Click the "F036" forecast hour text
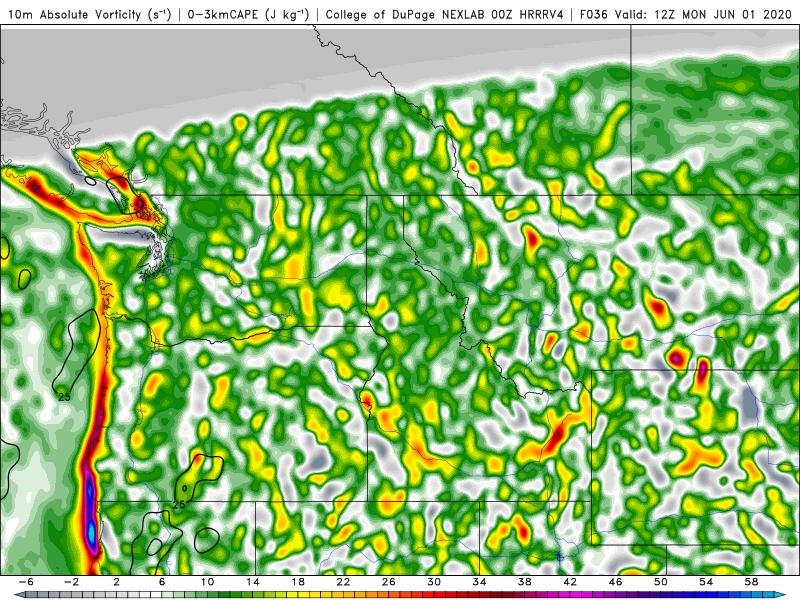Viewport: 800px width, 600px height. point(595,15)
